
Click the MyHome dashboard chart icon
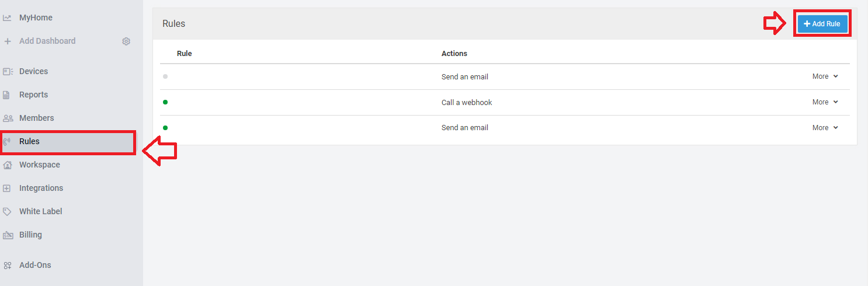[7, 18]
